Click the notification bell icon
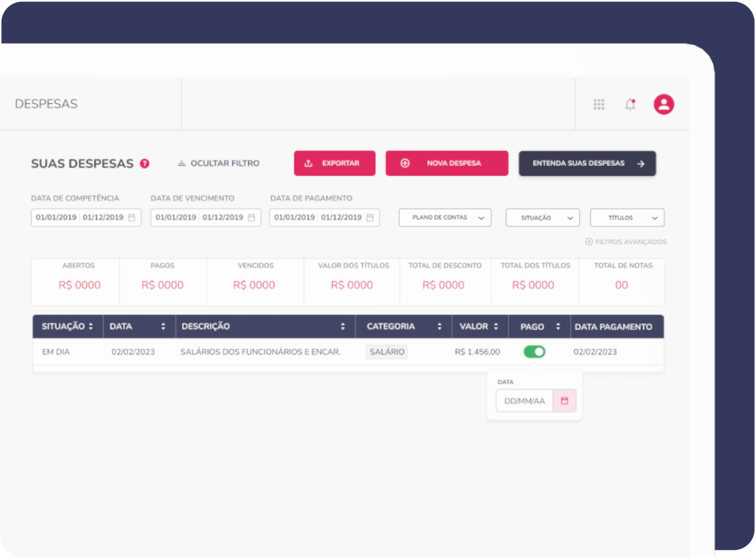Viewport: 756px width, 557px height. [630, 104]
